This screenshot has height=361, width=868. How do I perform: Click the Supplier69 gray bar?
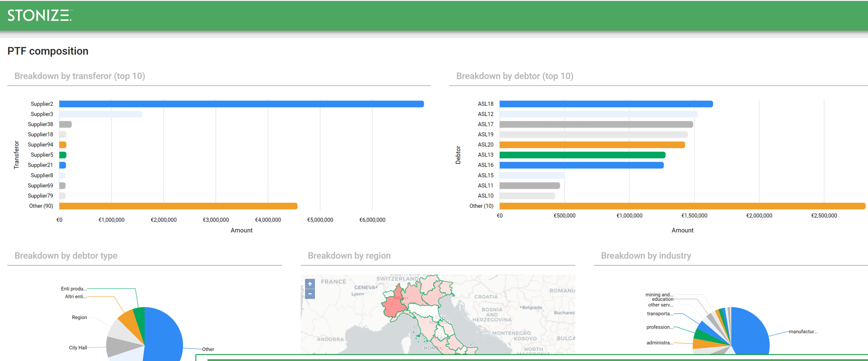(x=62, y=186)
